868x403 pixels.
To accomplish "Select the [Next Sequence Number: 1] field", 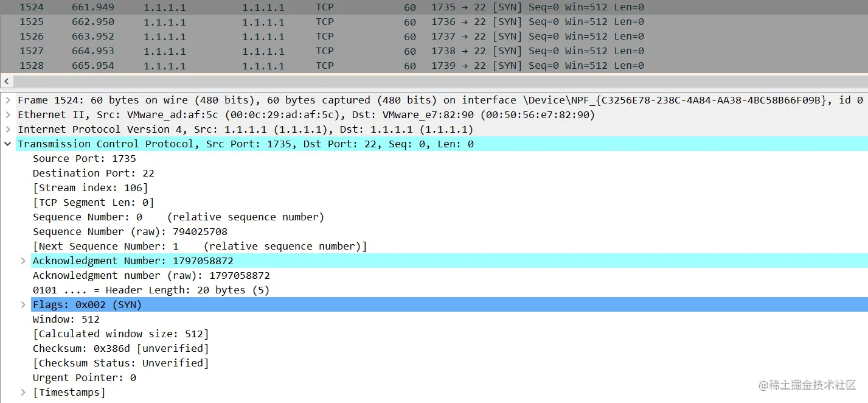I will (x=200, y=247).
